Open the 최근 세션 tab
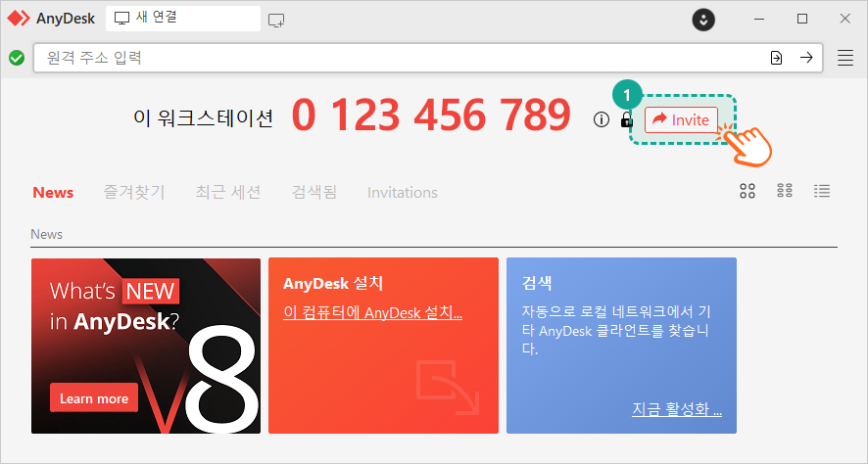The width and height of the screenshot is (868, 464). (x=227, y=192)
